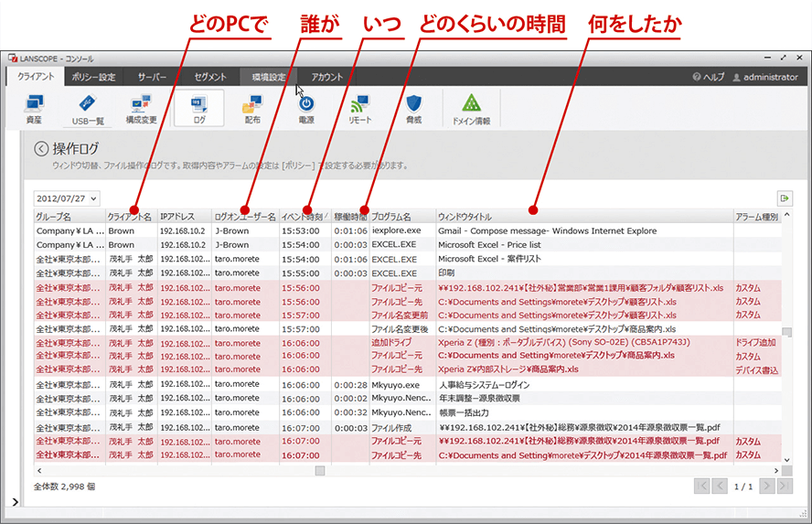The image size is (812, 524).
Task: Select the ログ toolbar icon
Action: tap(198, 108)
